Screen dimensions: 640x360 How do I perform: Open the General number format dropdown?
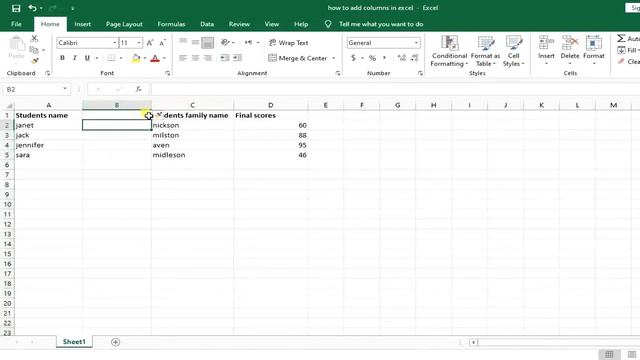click(x=416, y=43)
